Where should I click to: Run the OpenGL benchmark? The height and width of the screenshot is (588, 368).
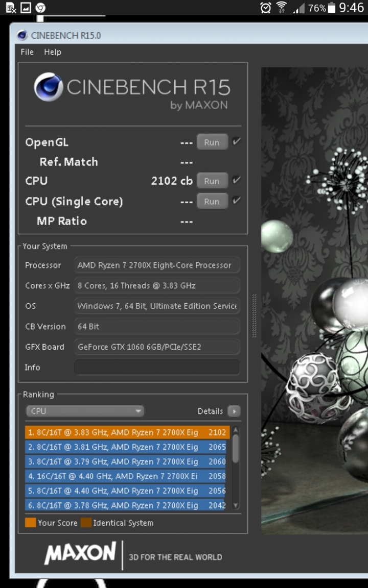click(x=212, y=142)
